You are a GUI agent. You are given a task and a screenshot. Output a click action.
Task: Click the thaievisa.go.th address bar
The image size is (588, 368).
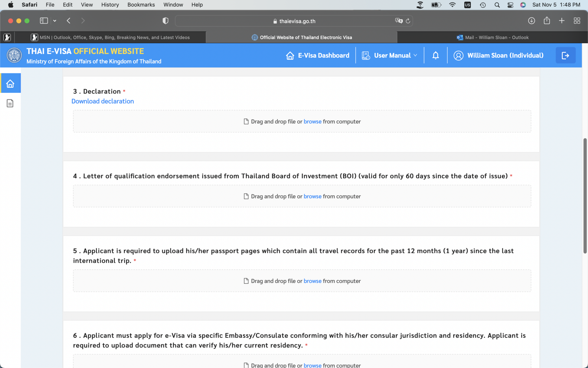[x=294, y=21]
